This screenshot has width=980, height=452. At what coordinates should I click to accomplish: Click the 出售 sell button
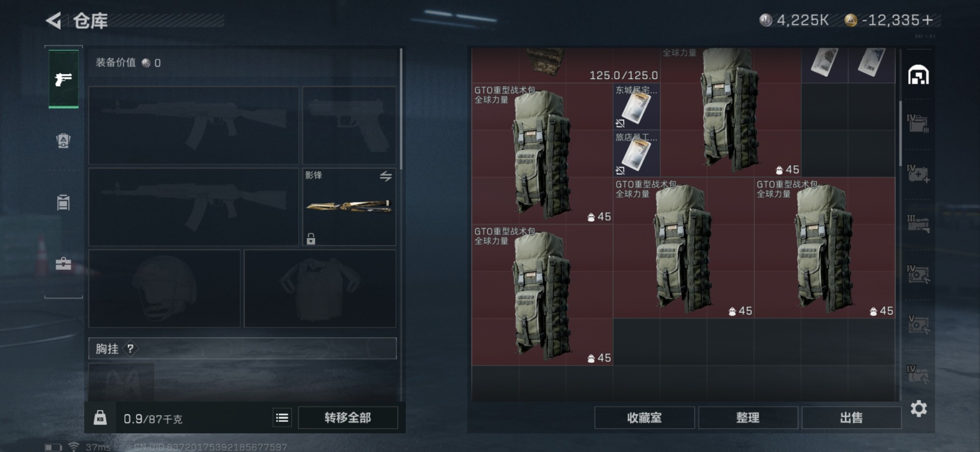pyautogui.click(x=851, y=418)
